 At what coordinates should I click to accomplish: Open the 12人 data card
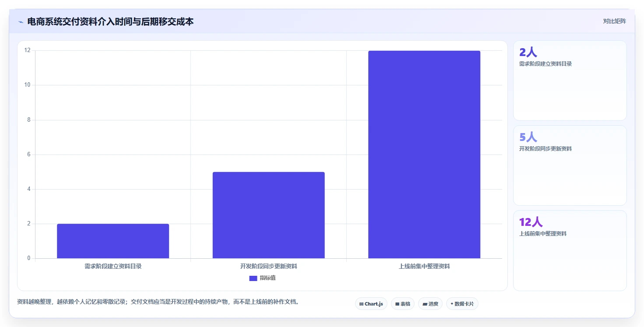pyautogui.click(x=570, y=250)
